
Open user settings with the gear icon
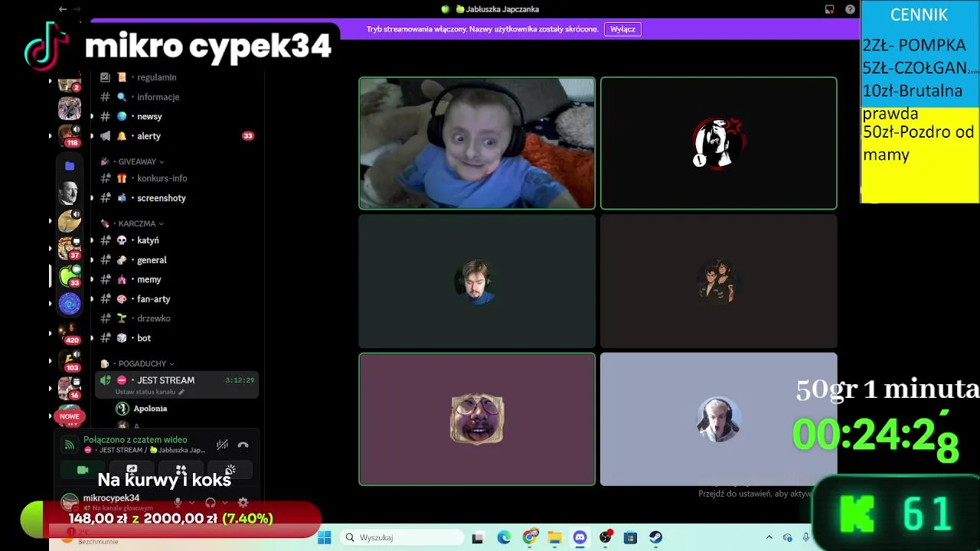(x=243, y=503)
